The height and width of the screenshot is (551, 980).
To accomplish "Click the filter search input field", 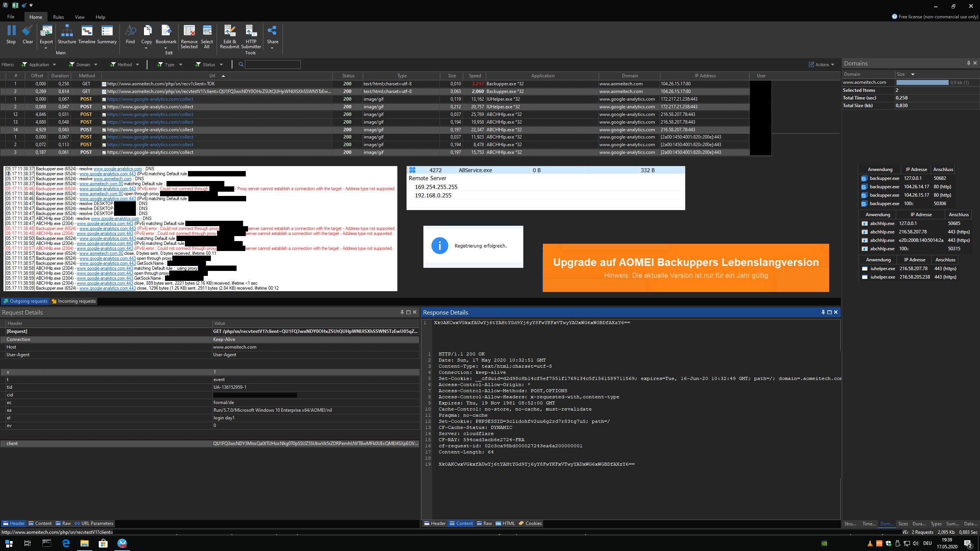I will point(273,65).
